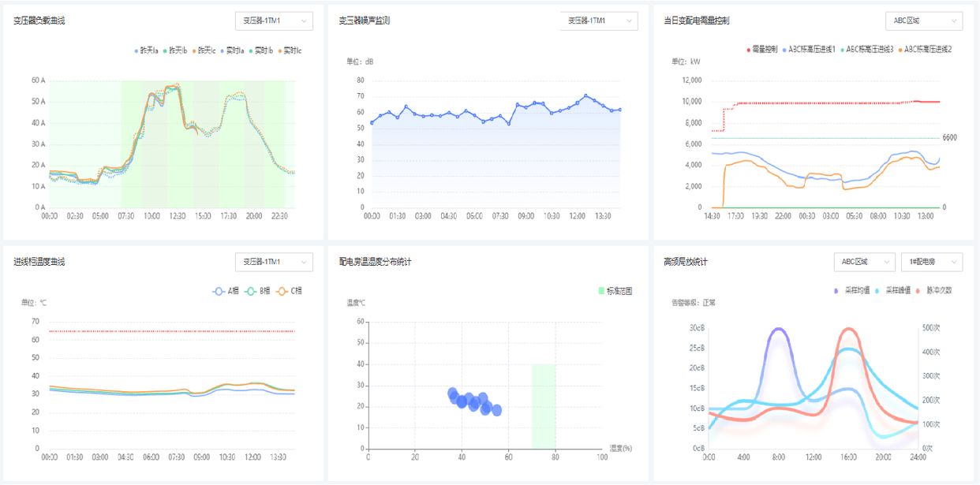The image size is (980, 485).
Task: Click the 变压器负载曲线 panel title
Action: (x=39, y=21)
